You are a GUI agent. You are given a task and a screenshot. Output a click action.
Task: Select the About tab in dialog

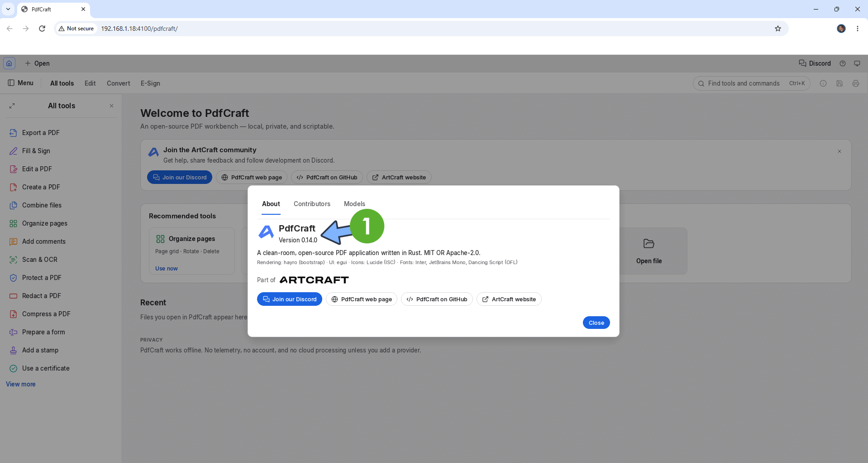[271, 204]
